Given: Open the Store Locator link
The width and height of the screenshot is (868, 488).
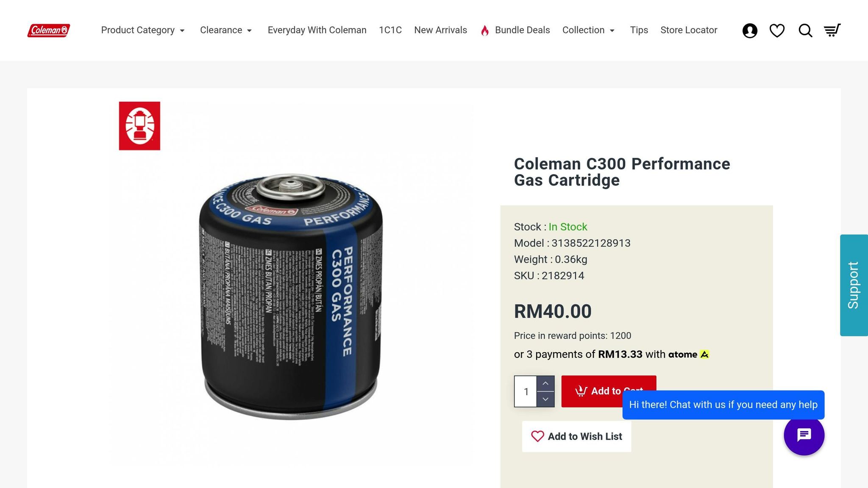Looking at the screenshot, I should [688, 30].
